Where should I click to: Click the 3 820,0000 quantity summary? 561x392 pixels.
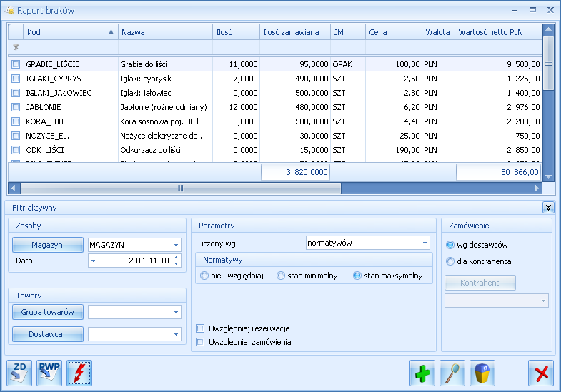[x=296, y=172]
